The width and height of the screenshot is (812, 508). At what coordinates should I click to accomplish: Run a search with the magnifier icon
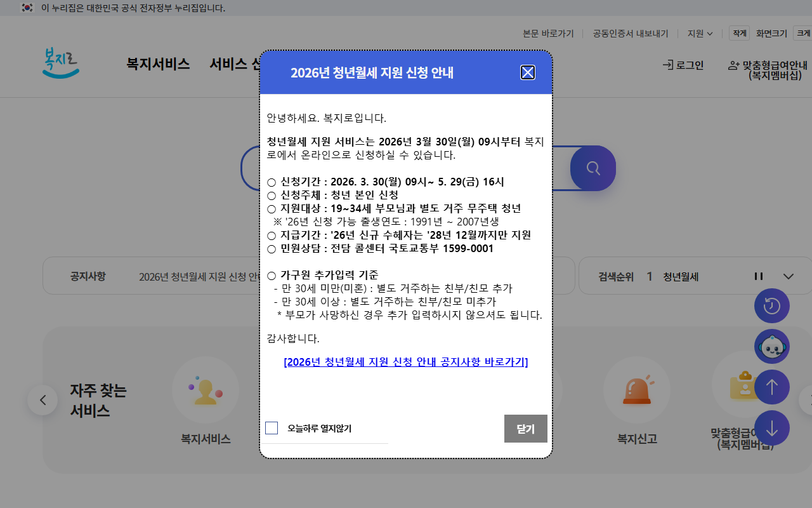[x=592, y=168]
